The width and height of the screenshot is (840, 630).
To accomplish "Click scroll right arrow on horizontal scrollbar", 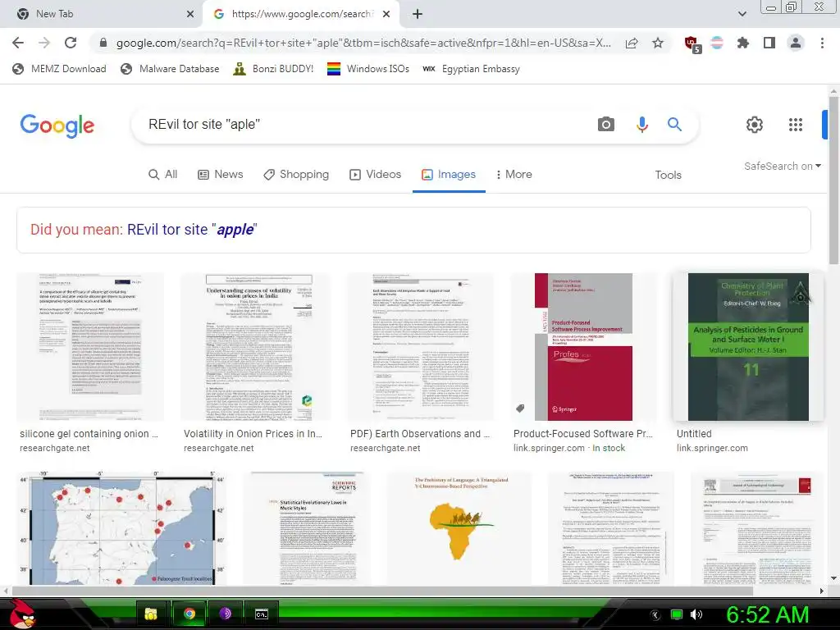I will [822, 591].
